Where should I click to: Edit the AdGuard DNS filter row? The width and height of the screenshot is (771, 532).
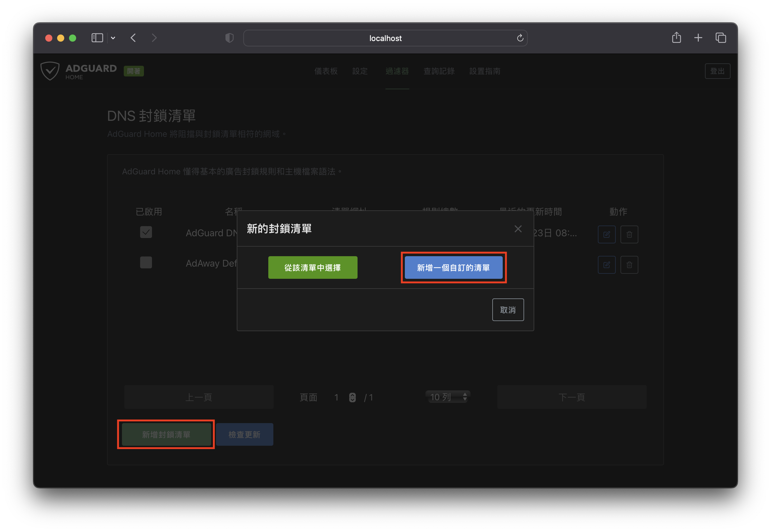tap(607, 234)
